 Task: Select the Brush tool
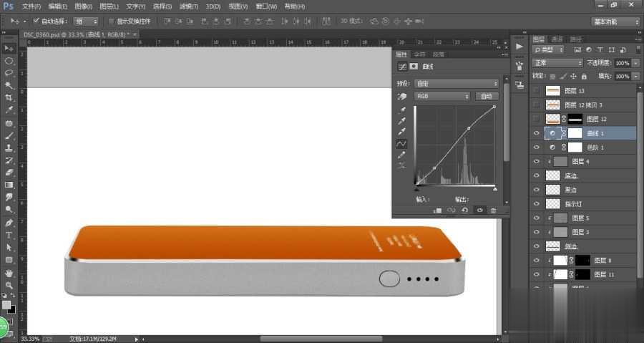[x=9, y=135]
